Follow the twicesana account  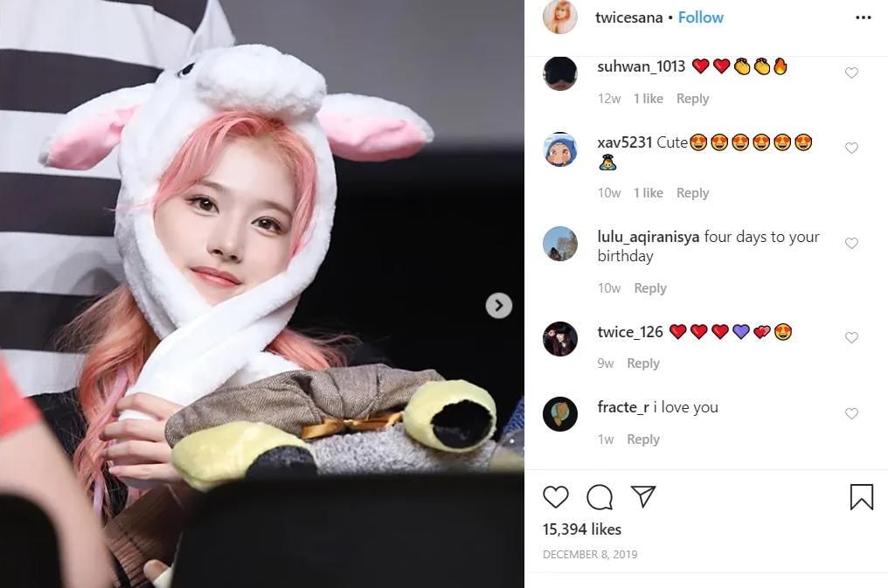pyautogui.click(x=701, y=17)
